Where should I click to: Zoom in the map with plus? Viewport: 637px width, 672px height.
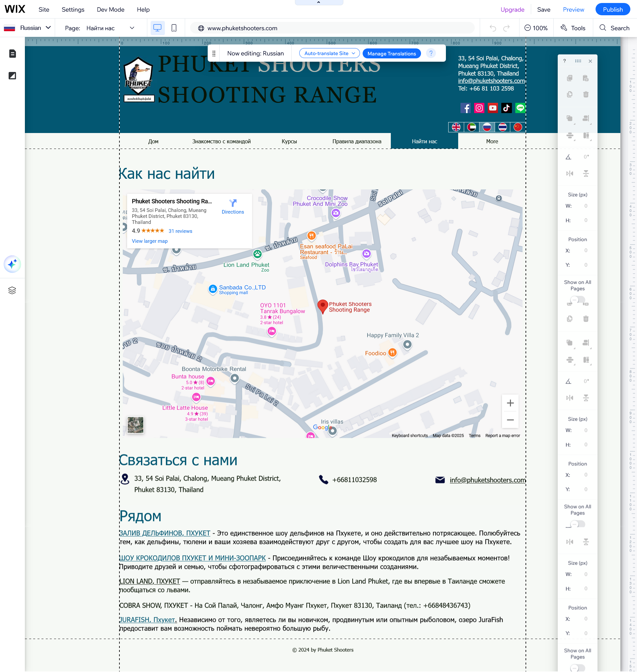pos(510,403)
